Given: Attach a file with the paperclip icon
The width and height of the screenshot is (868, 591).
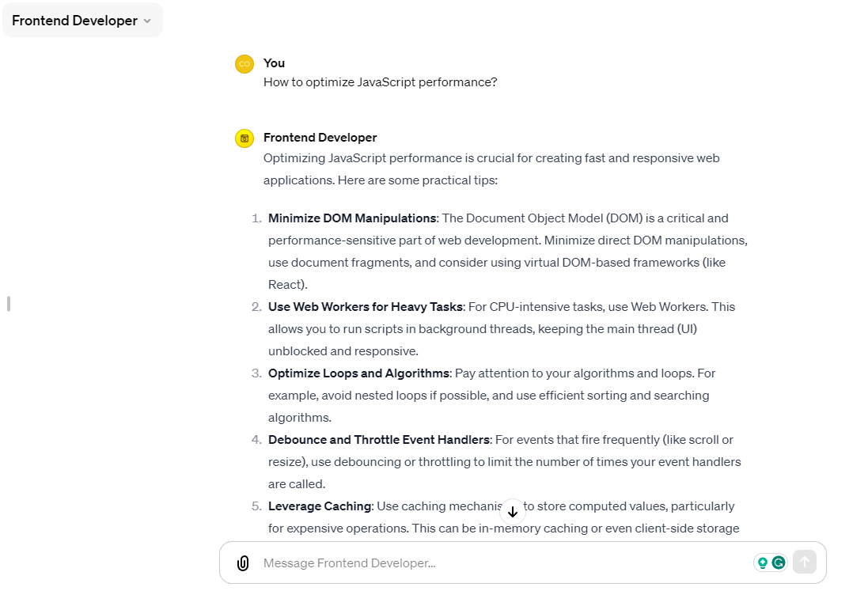Looking at the screenshot, I should pyautogui.click(x=243, y=563).
